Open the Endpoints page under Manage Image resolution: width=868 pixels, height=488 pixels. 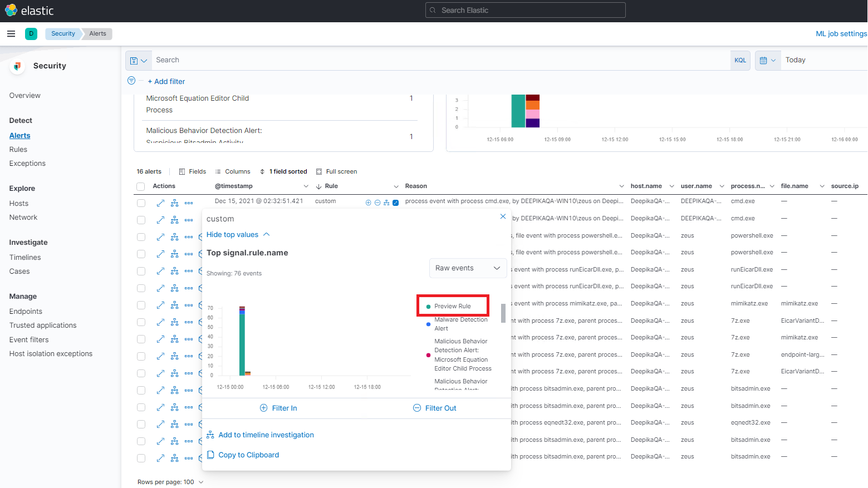25,311
